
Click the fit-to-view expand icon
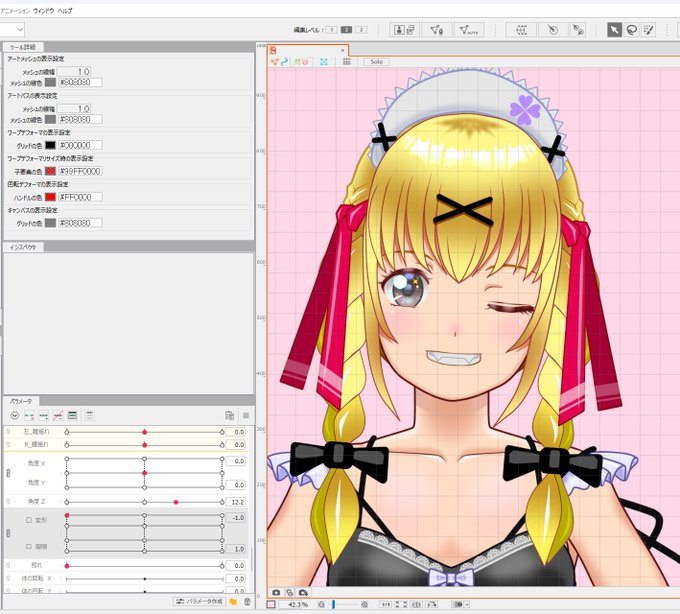click(402, 604)
